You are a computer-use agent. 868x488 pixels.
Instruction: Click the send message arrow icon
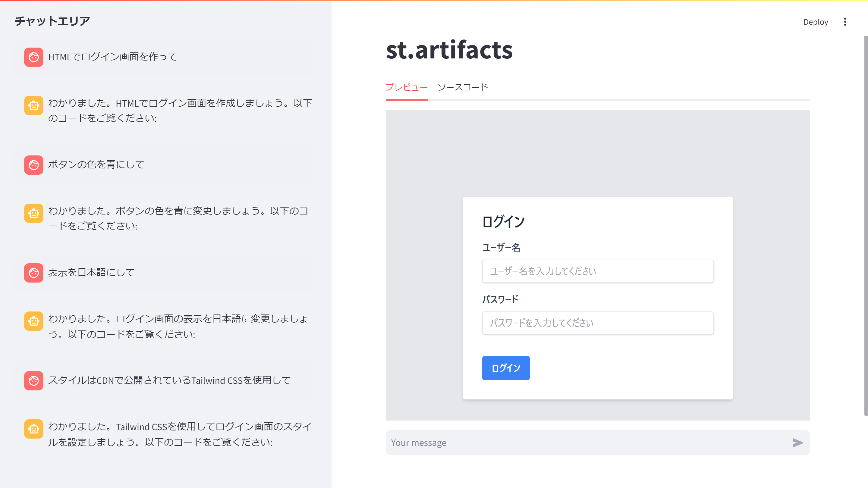(797, 443)
